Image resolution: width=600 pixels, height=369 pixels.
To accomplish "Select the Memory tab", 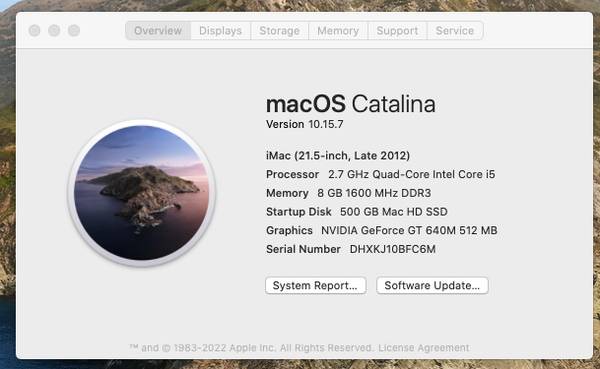I will 338,31.
